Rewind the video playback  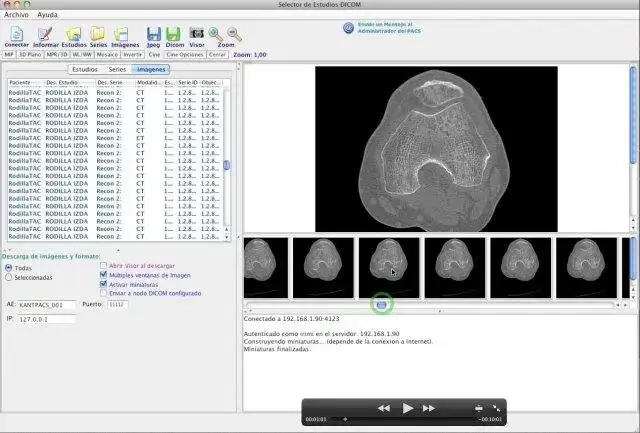coord(384,408)
